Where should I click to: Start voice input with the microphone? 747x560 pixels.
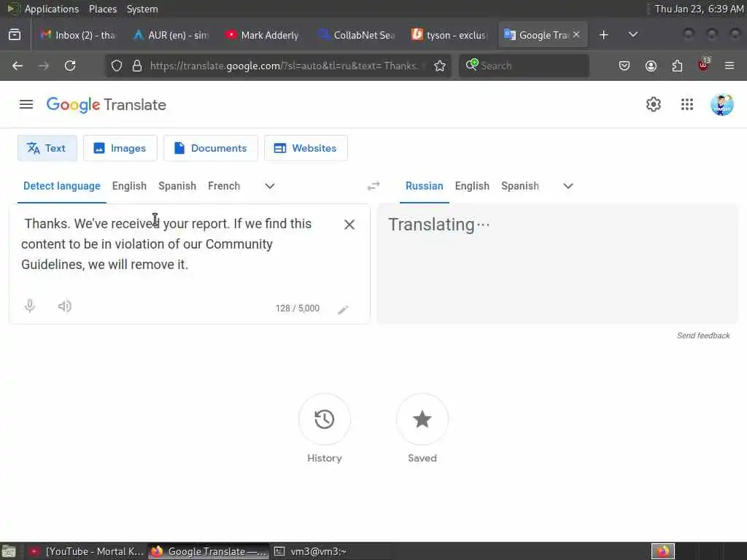point(30,306)
